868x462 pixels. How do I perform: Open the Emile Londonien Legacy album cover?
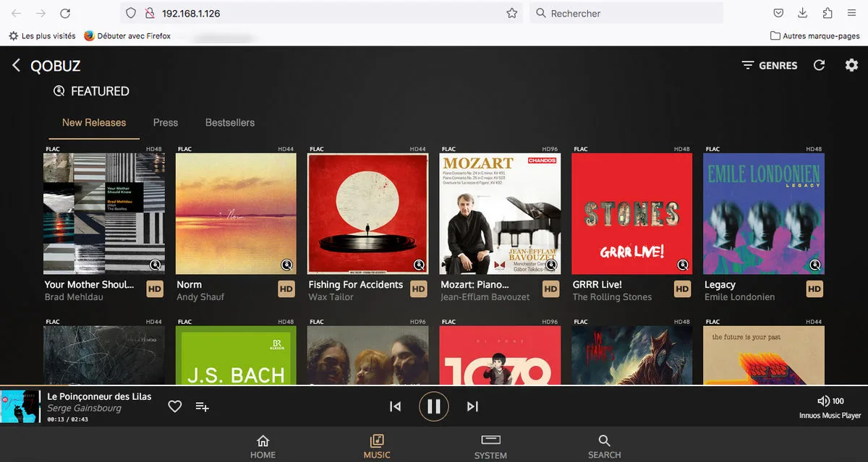pyautogui.click(x=764, y=213)
